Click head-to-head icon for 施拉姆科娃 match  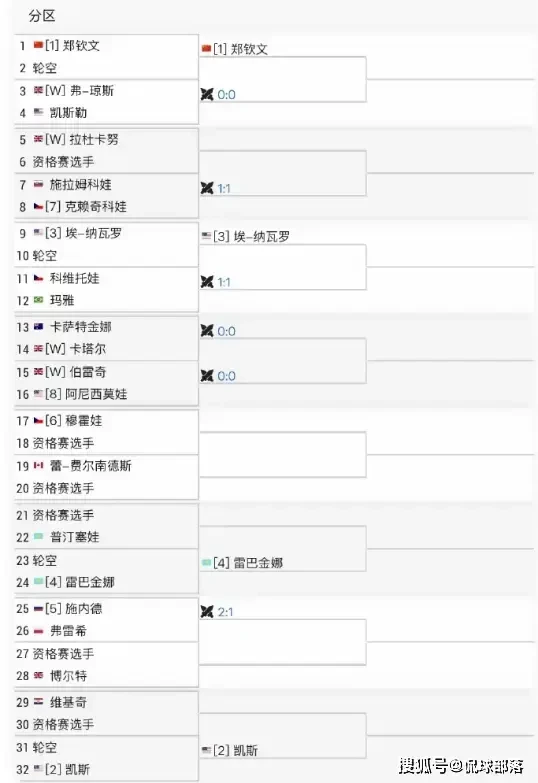click(x=207, y=188)
